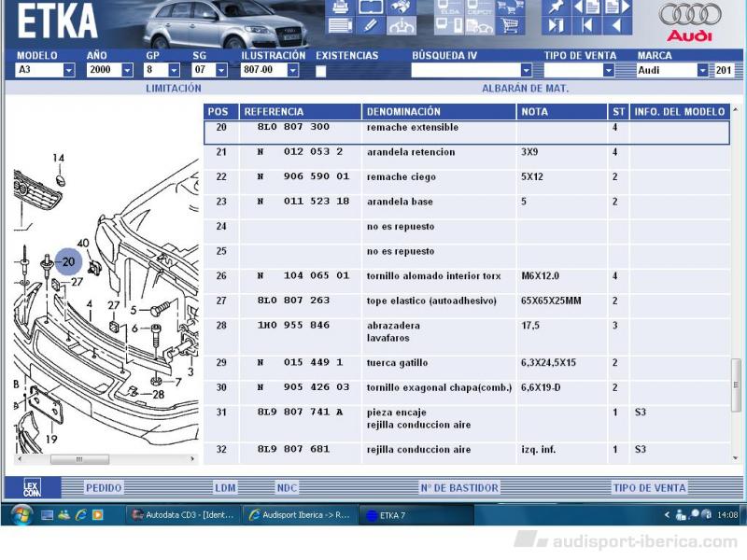Launch Internet Explorer from quick launch
Screen dimensions: 747x560
(x=81, y=515)
